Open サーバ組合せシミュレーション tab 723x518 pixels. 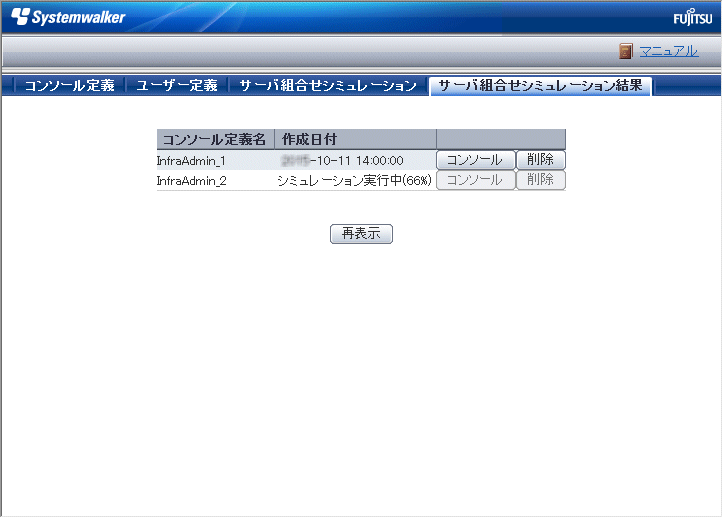coord(328,86)
